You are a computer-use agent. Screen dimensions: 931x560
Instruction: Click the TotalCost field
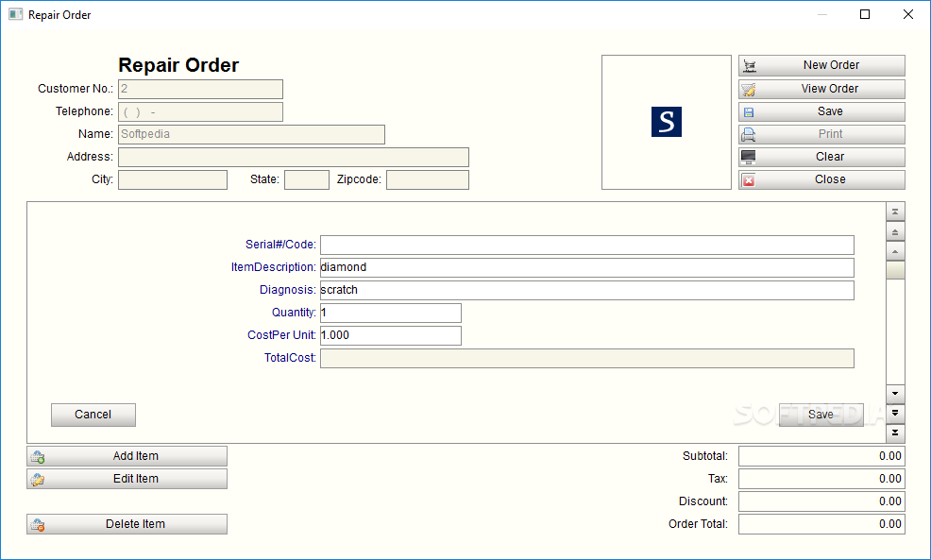[587, 358]
